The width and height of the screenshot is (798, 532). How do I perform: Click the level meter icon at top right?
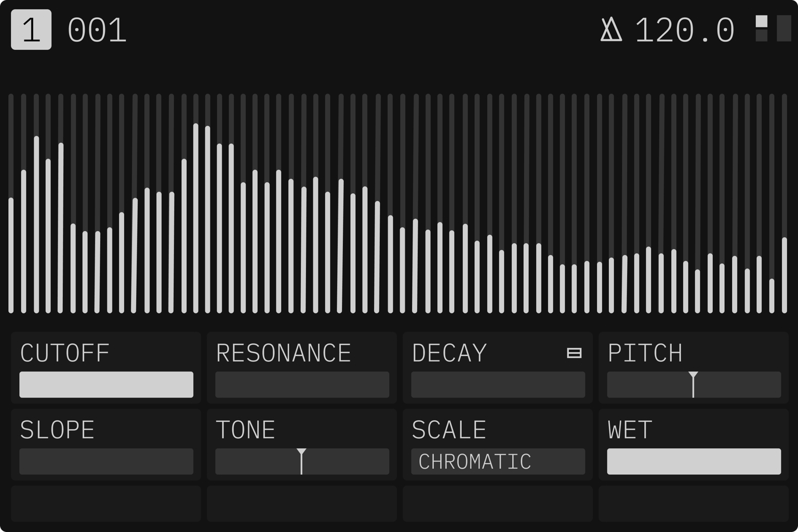773,29
